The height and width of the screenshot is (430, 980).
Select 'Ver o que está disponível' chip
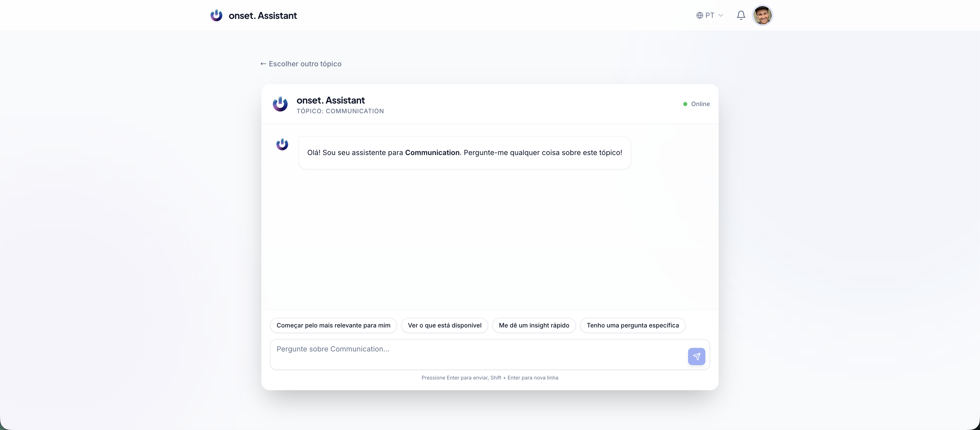(x=444, y=325)
